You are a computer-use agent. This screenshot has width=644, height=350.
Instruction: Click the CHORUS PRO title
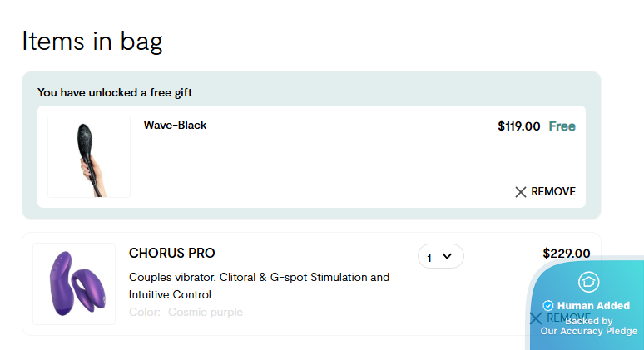point(172,253)
